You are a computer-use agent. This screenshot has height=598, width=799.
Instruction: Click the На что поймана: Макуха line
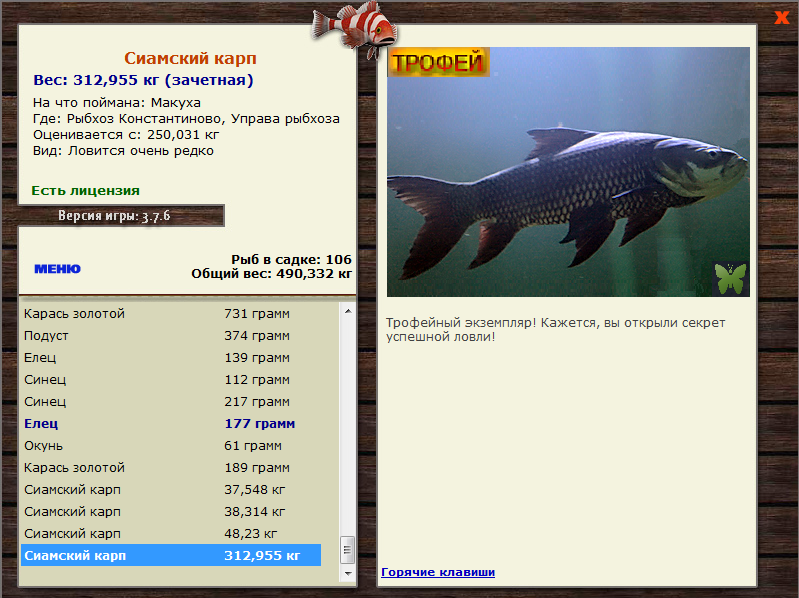coord(117,102)
